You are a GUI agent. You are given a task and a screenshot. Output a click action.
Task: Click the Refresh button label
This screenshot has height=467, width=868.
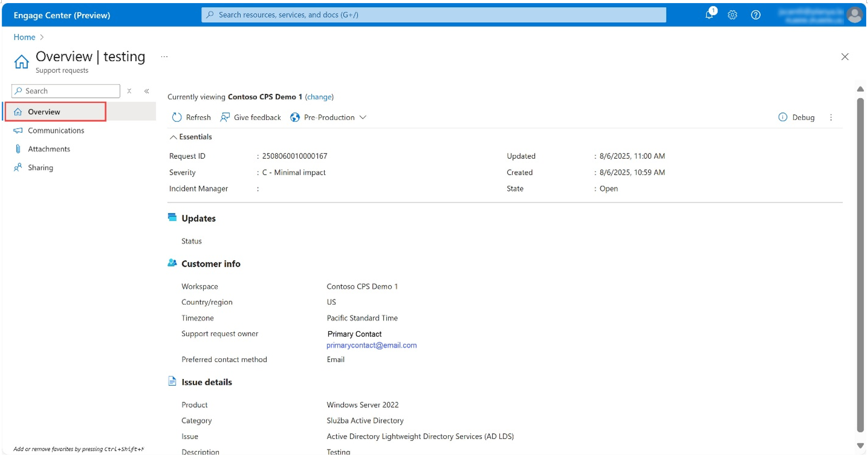coord(198,117)
